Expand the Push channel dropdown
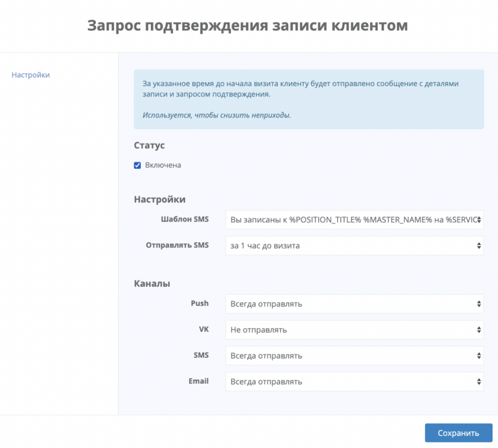 tap(349, 304)
